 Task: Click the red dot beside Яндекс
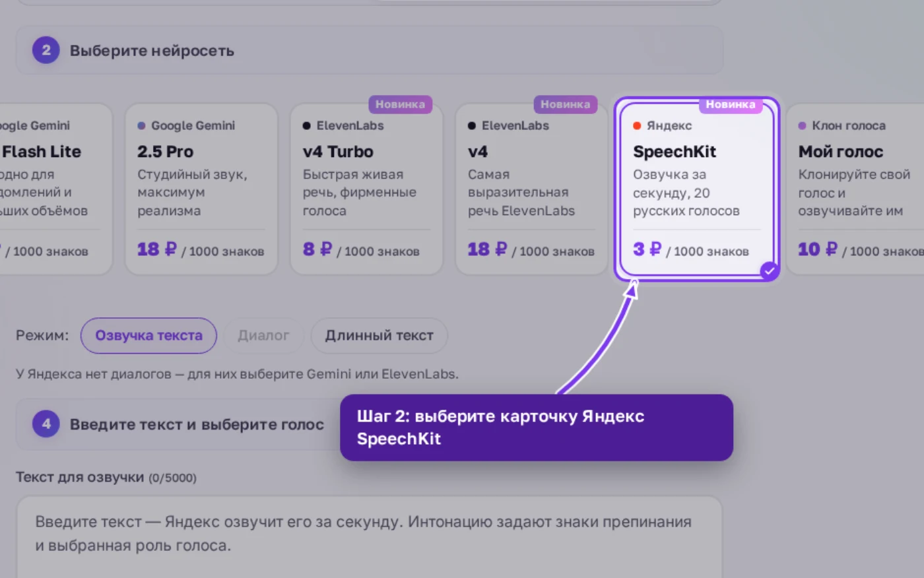pos(637,125)
